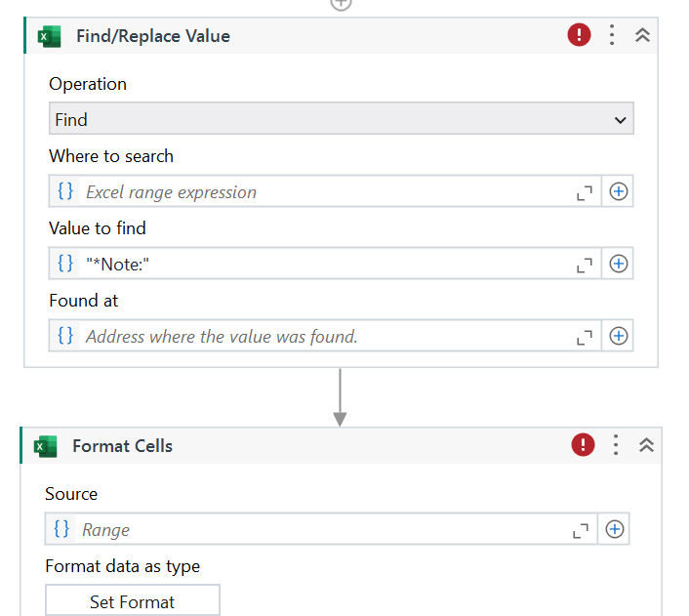Click the Value to find field

pos(327,265)
